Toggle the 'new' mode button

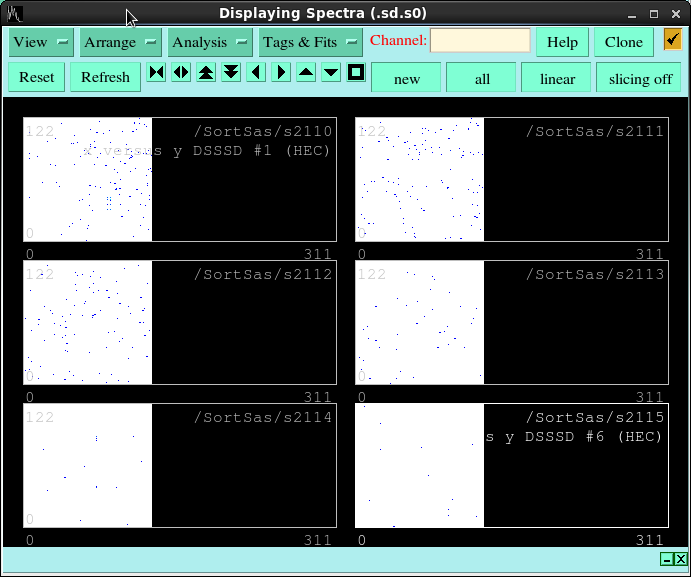(407, 78)
